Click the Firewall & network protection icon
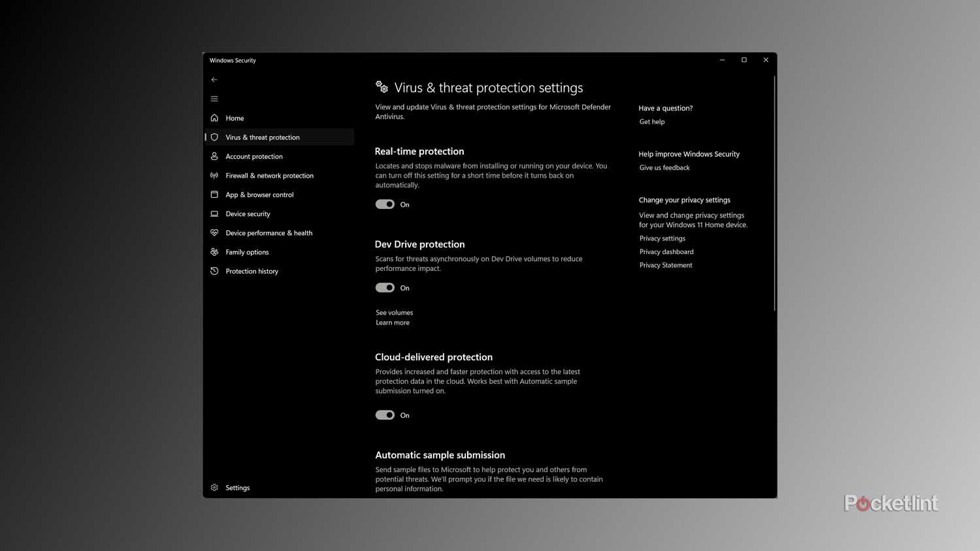This screenshot has height=551, width=980. pos(214,175)
